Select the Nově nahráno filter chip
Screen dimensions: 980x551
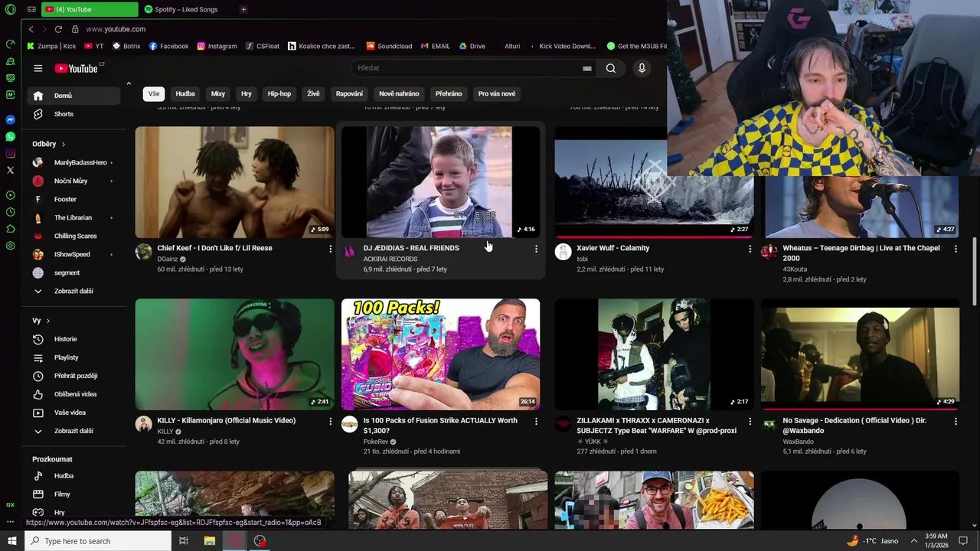pos(399,93)
